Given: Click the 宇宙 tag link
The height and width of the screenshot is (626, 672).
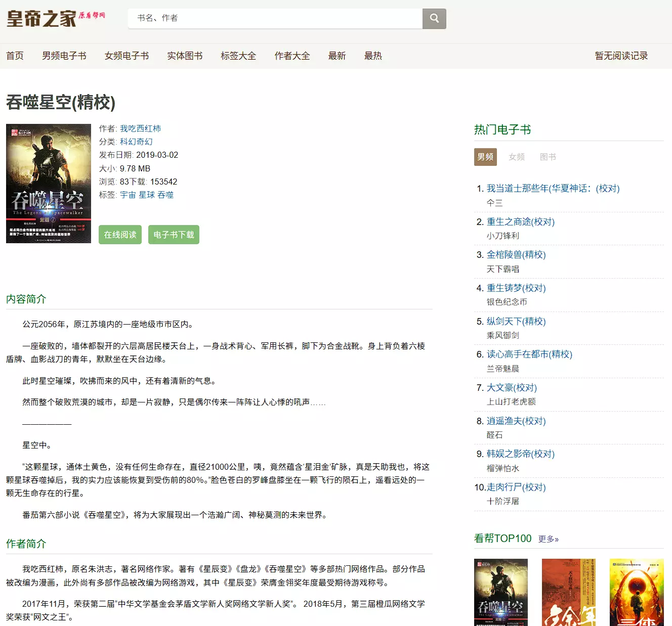Looking at the screenshot, I should click(128, 195).
